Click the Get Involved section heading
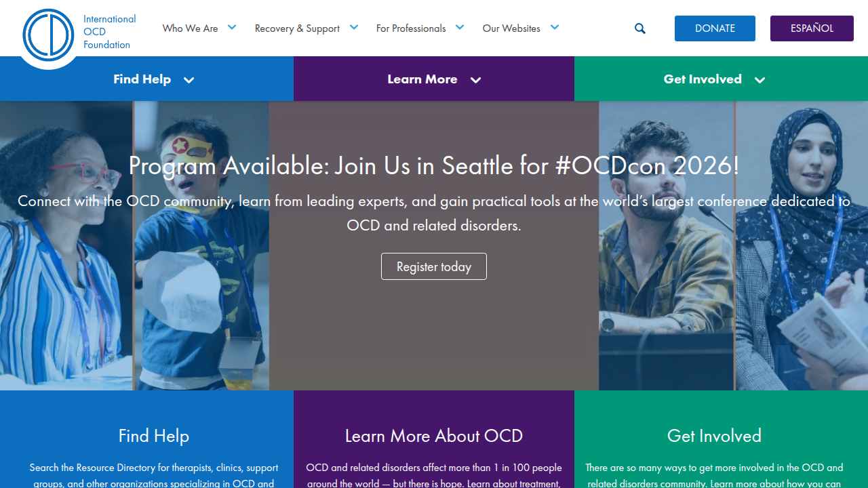Viewport: 868px width, 488px height. 714,436
